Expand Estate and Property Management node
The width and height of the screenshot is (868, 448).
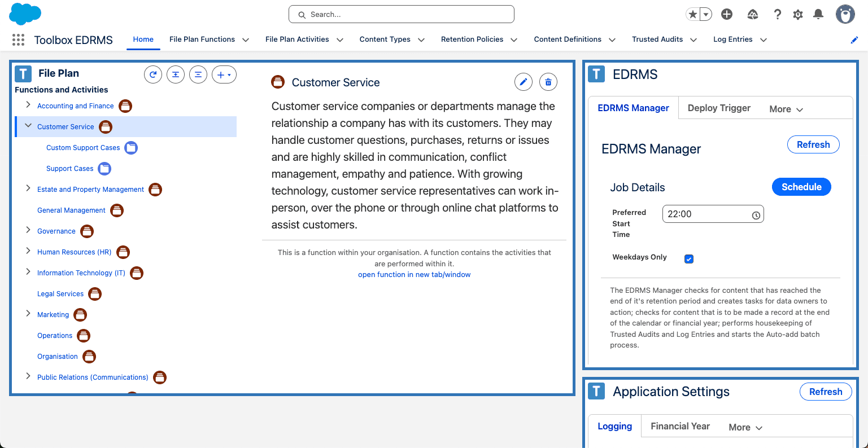pyautogui.click(x=28, y=188)
